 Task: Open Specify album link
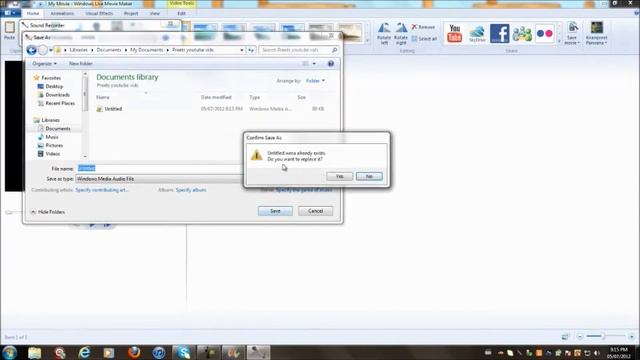[191, 190]
